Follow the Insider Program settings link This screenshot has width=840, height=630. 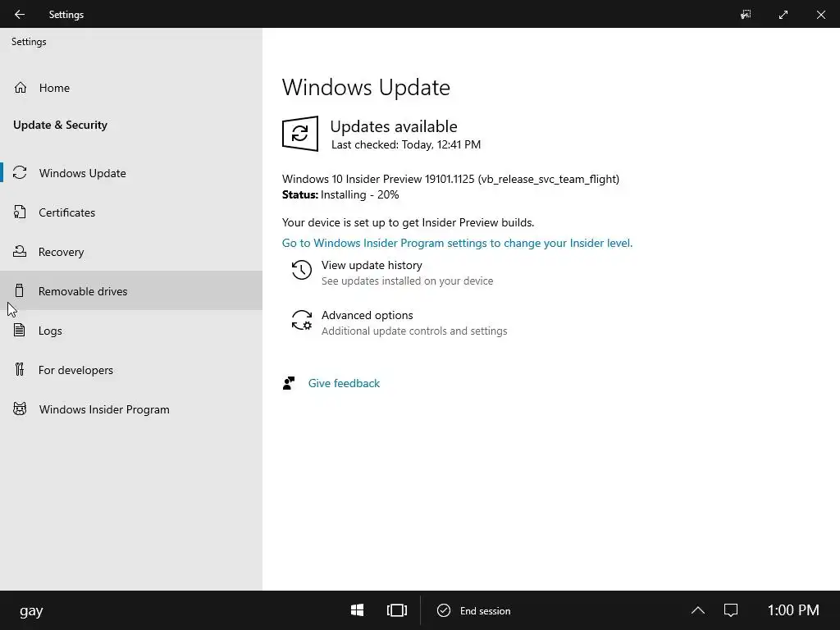pyautogui.click(x=457, y=243)
